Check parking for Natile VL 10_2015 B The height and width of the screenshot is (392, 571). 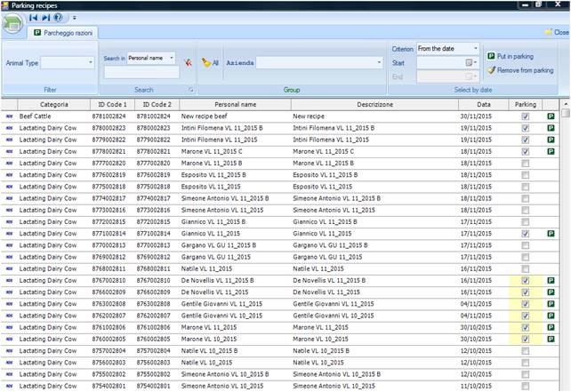(525, 351)
